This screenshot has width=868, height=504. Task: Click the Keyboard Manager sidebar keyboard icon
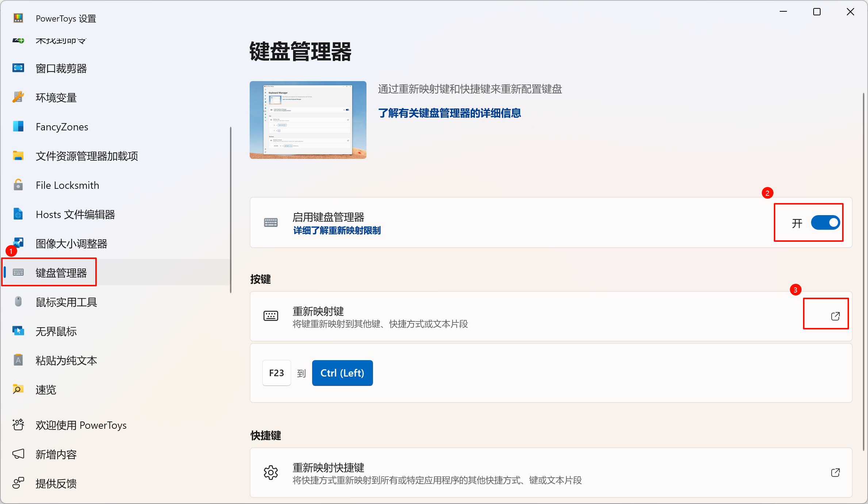coord(18,272)
